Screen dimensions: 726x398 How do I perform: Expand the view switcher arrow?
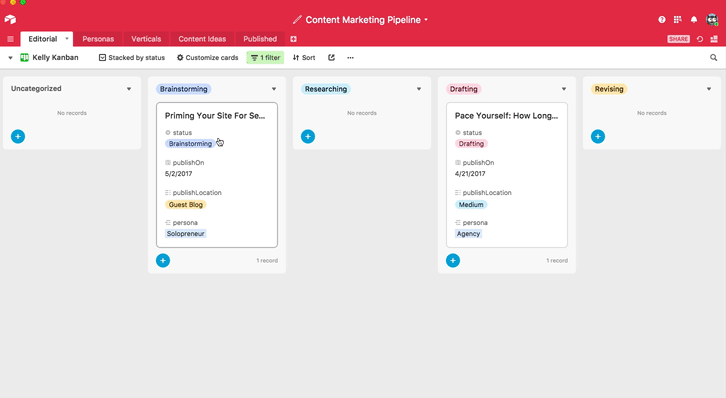[10, 58]
